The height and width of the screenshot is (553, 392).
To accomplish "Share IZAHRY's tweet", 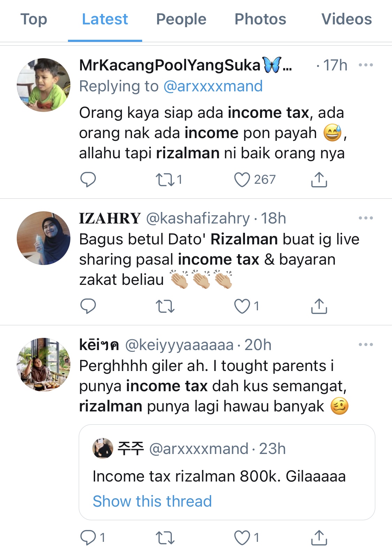I will [319, 306].
